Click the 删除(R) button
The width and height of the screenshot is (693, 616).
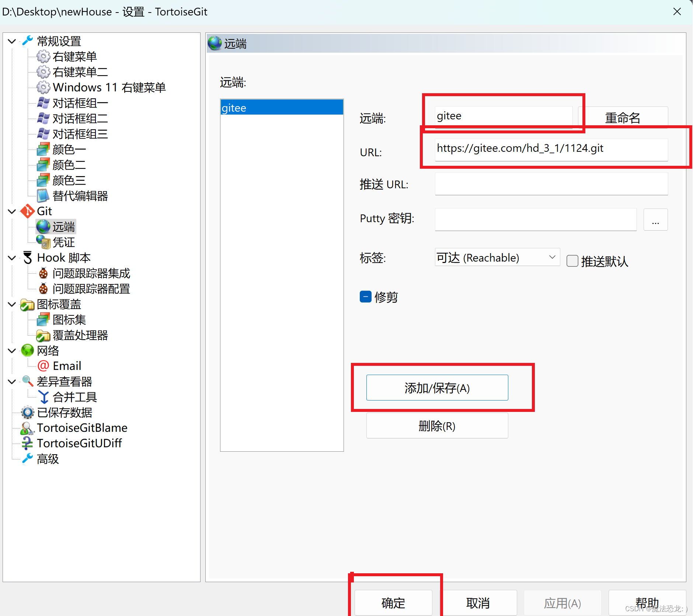pyautogui.click(x=437, y=426)
